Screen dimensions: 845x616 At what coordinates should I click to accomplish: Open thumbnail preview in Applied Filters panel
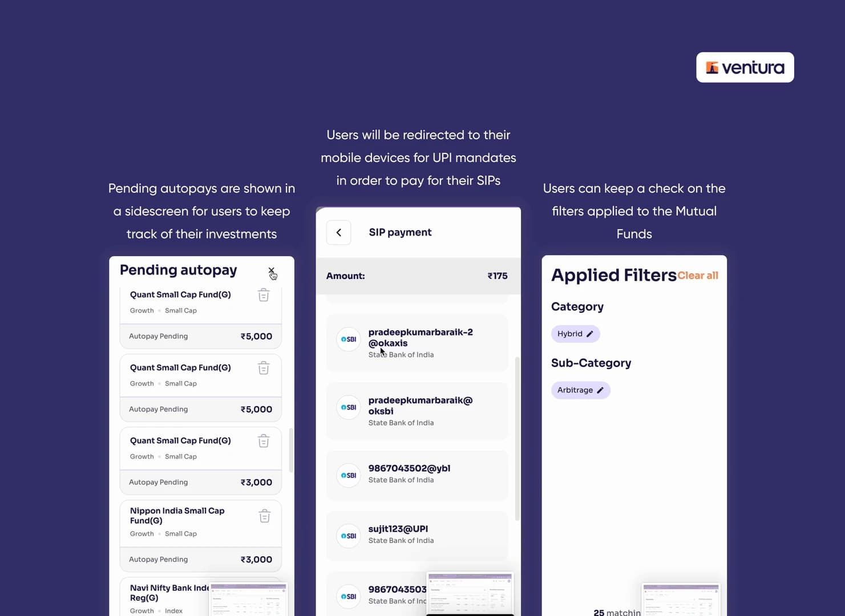[x=681, y=599]
